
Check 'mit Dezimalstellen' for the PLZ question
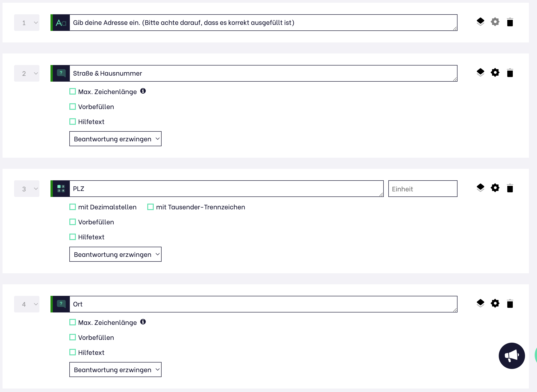pyautogui.click(x=73, y=207)
